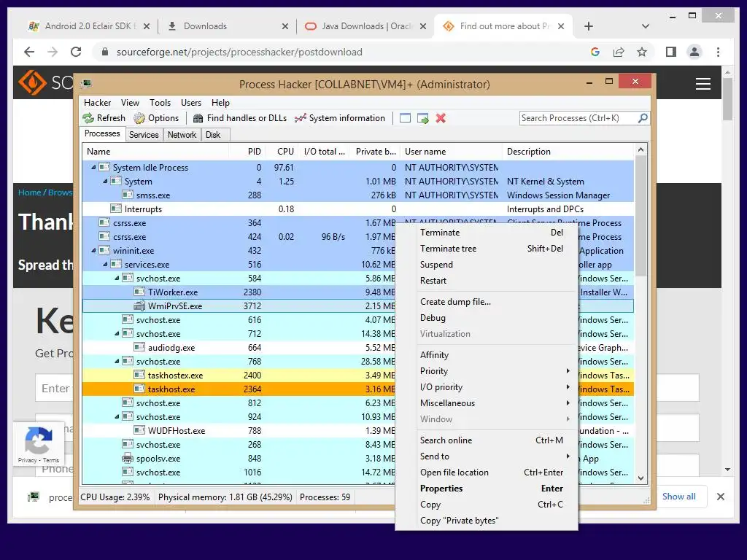This screenshot has height=560, width=747.
Task: Dismiss the downloads bar with X
Action: point(720,497)
